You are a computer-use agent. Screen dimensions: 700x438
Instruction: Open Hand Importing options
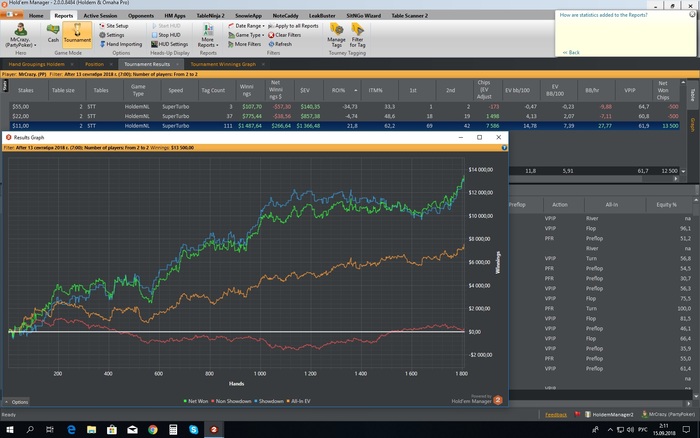coord(121,44)
